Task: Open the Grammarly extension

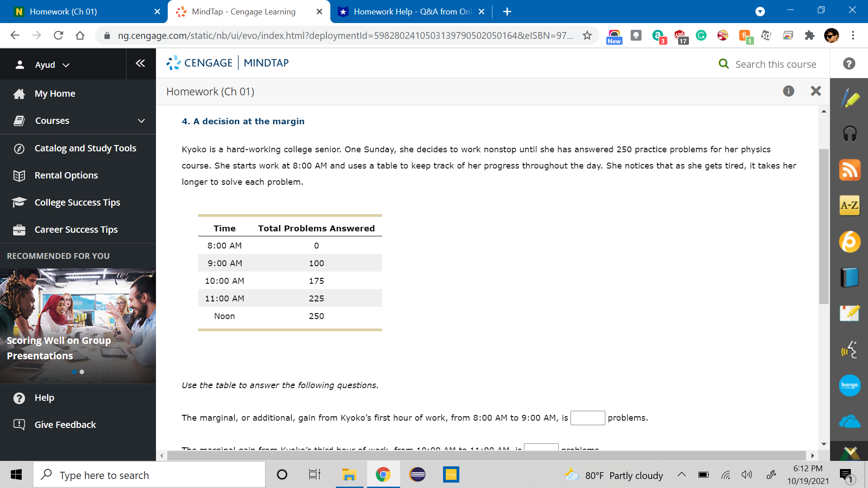Action: (701, 36)
